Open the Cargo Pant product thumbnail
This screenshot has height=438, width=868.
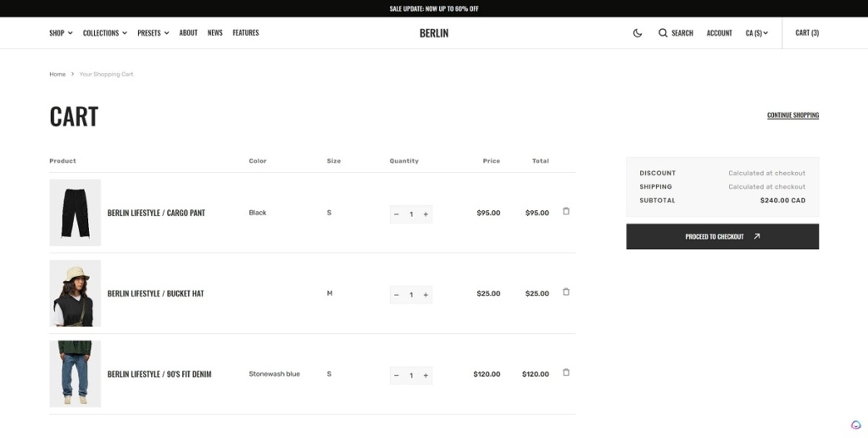tap(75, 213)
